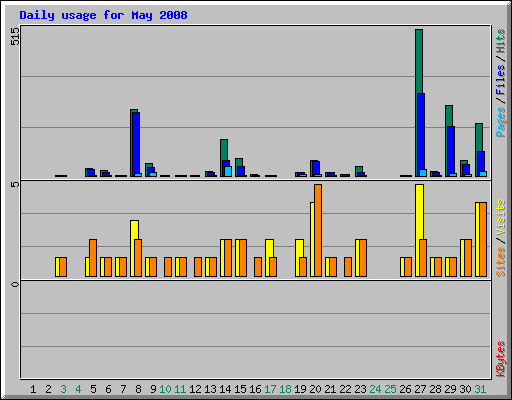
Task: Click day label 7 on the x-axis
Action: 123,389
